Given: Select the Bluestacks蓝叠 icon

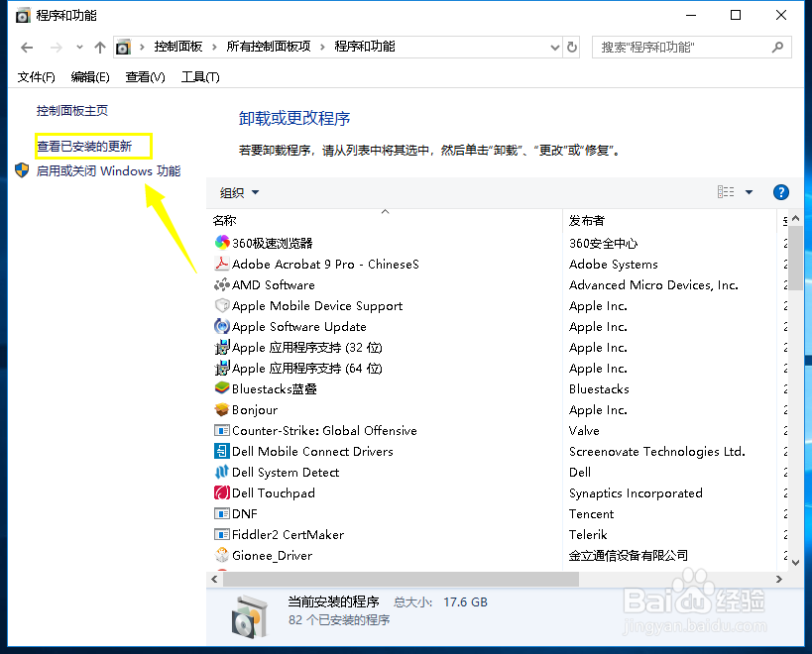Looking at the screenshot, I should click(222, 388).
